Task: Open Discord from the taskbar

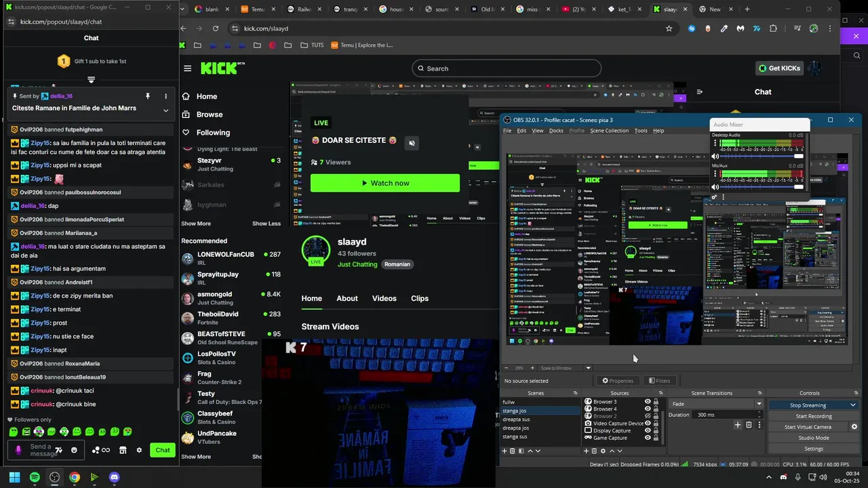Action: click(x=114, y=477)
